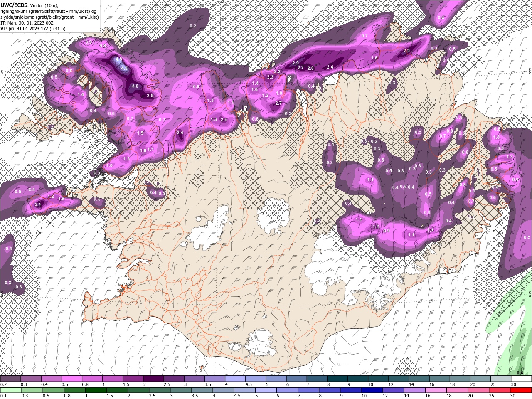
Task: Click the green 0.6 rain value near the corner
Action: tap(520, 373)
